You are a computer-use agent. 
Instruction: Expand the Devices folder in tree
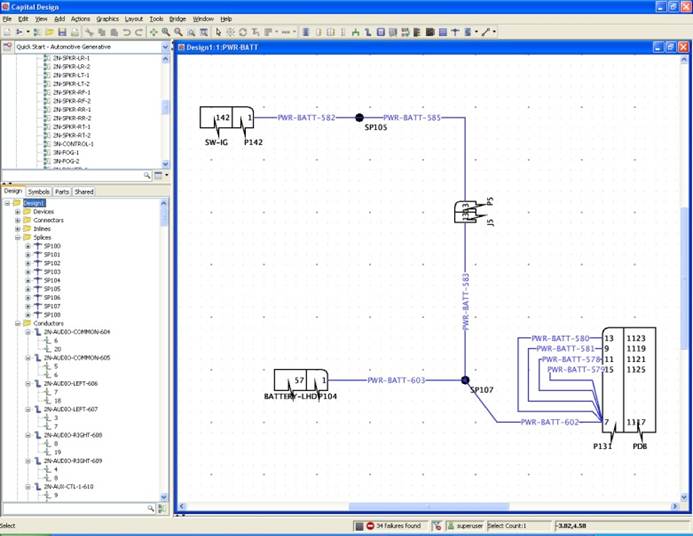tap(18, 212)
